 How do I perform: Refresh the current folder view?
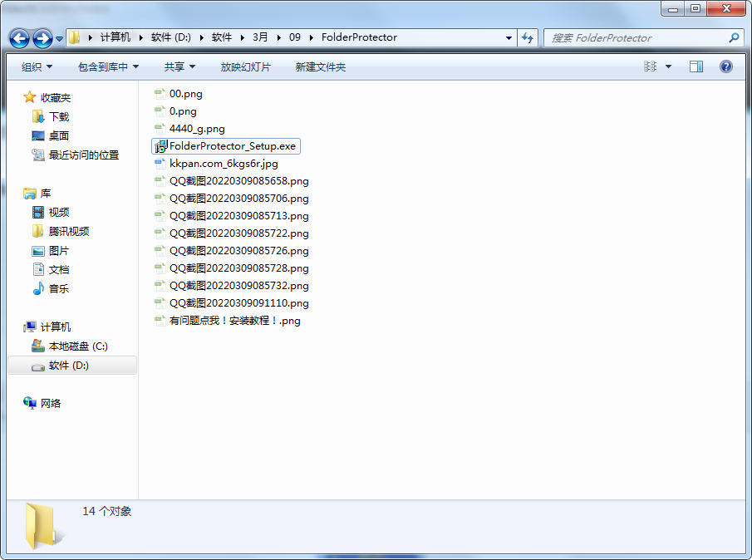pyautogui.click(x=528, y=37)
